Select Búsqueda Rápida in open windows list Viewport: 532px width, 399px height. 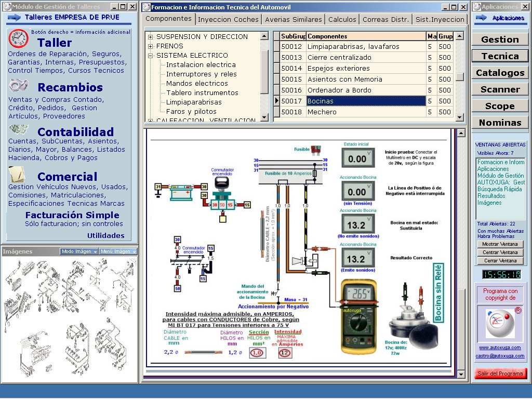499,189
